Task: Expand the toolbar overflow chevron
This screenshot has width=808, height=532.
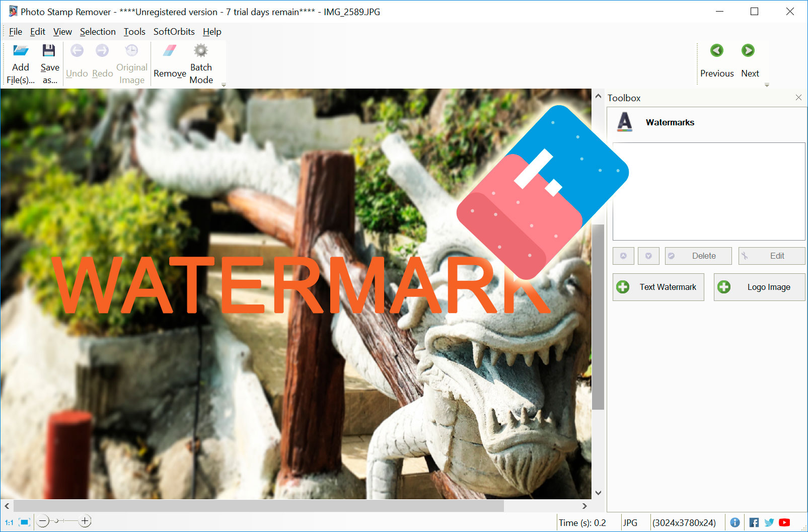Action: pyautogui.click(x=223, y=85)
